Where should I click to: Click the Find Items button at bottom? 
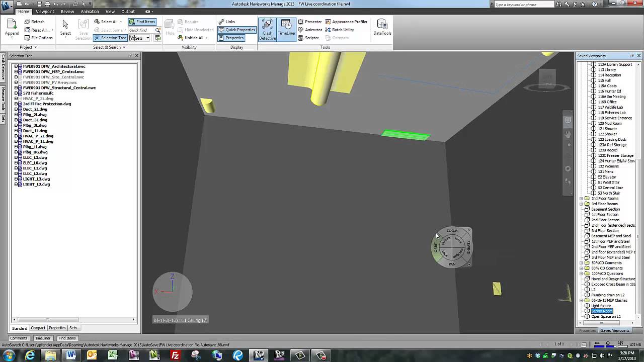click(x=67, y=338)
